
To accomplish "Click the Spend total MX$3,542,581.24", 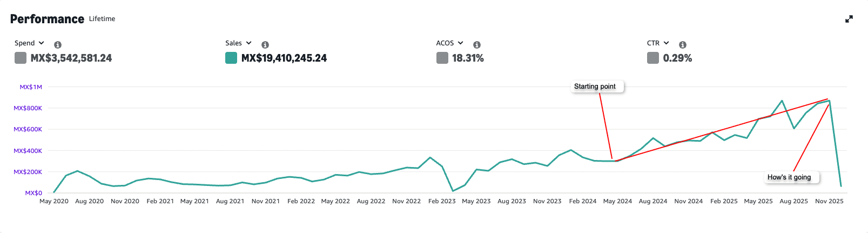I will [x=71, y=58].
